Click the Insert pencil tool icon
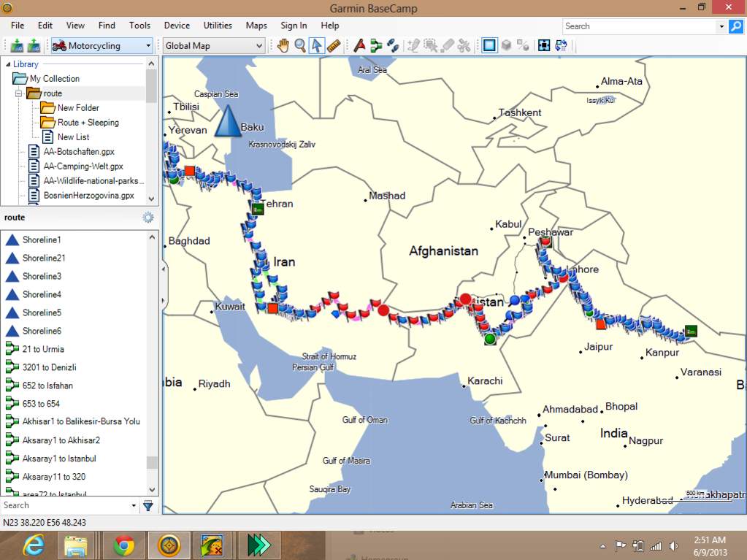Screen dimensions: 747x560 (x=413, y=46)
